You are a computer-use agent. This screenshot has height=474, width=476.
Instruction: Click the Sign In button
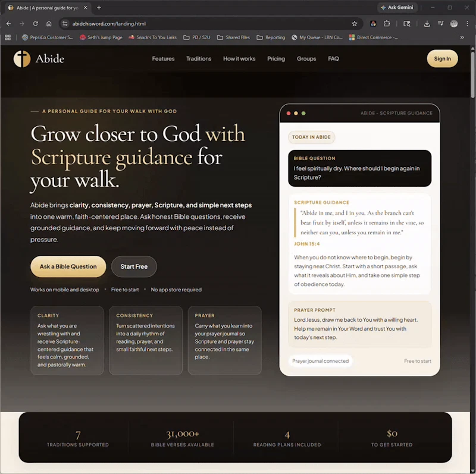click(442, 58)
